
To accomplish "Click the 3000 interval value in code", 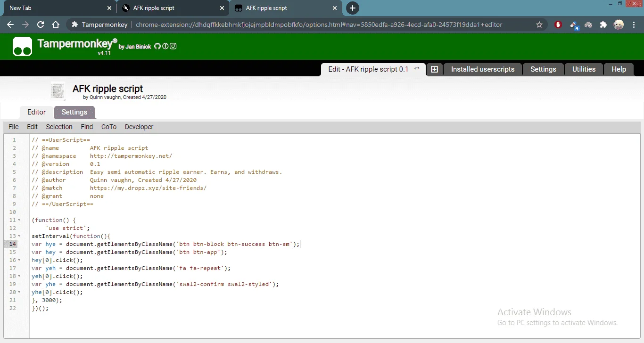I will click(49, 300).
